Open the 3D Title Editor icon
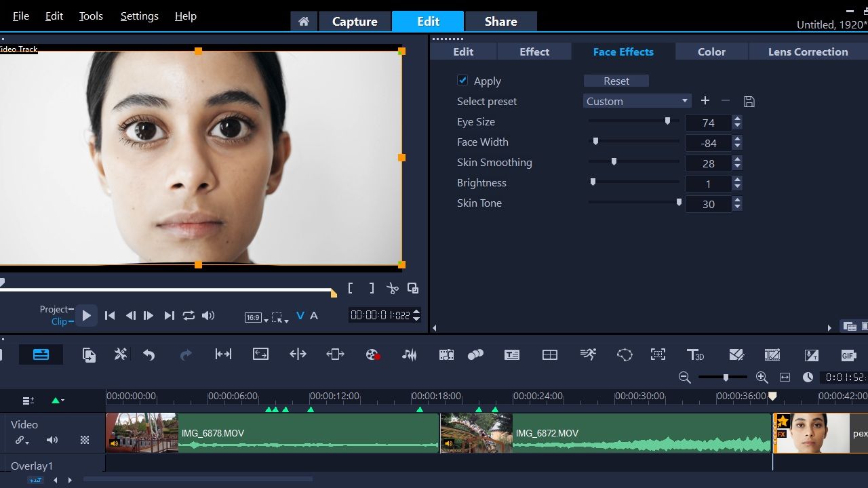 (x=695, y=354)
